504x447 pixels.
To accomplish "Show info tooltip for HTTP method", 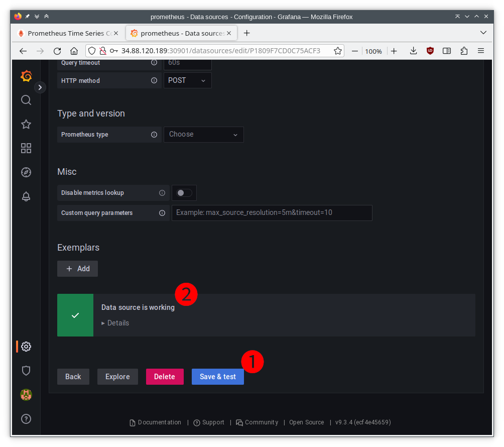I will click(154, 80).
